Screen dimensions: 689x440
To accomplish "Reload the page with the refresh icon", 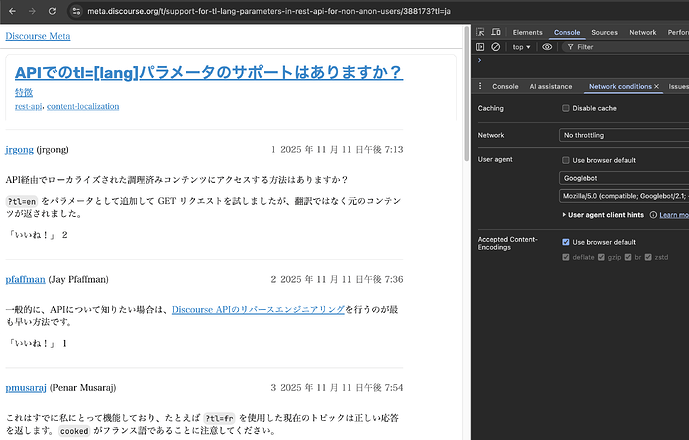I will [x=52, y=11].
